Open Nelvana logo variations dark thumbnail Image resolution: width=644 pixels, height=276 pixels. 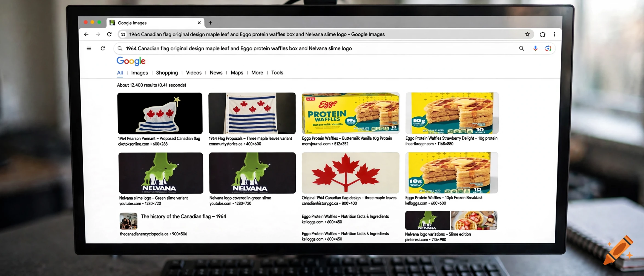(427, 220)
